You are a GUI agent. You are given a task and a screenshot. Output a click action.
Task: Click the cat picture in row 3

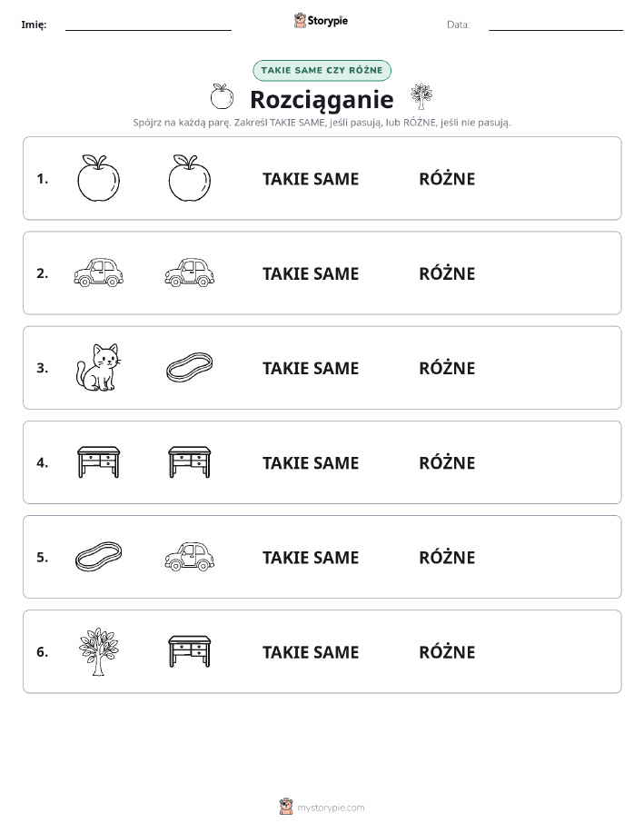pyautogui.click(x=98, y=368)
